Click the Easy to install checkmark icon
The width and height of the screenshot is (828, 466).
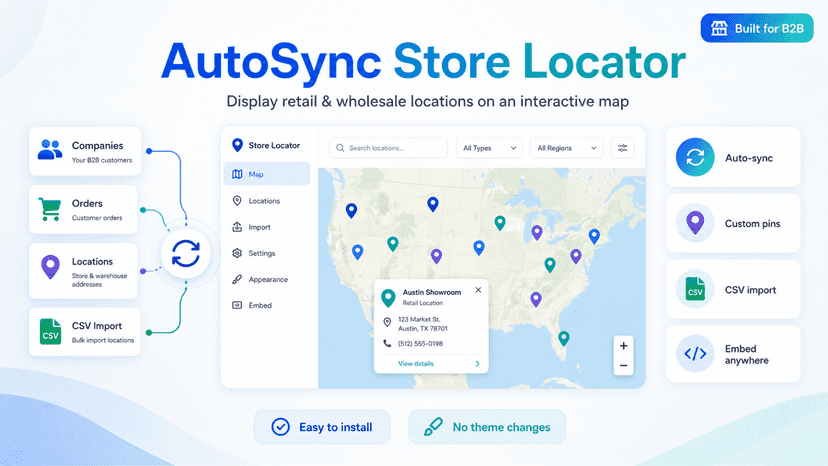(x=280, y=427)
